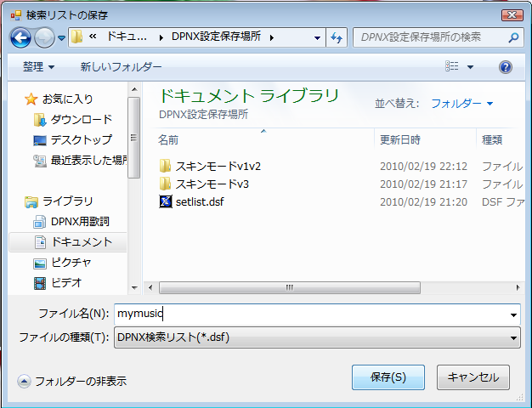Click the navigation pane vertical scrollbar thumb
Screen dimensions: 532x408
133,138
